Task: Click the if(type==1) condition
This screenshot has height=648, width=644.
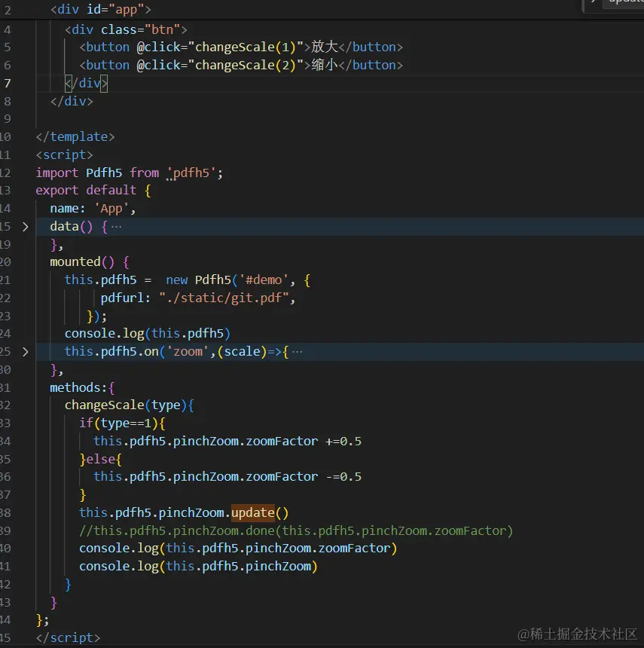Action: 118,423
